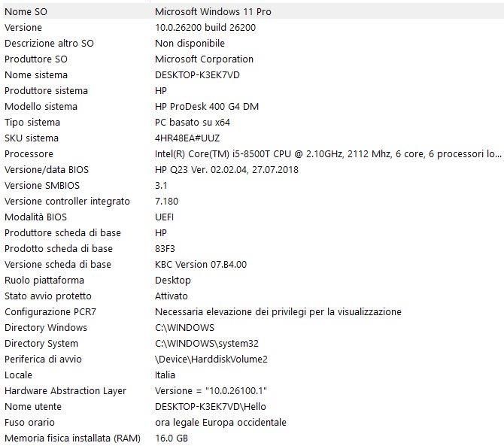Click the SMBIOS value '3.1'
The height and width of the screenshot is (446, 504).
pyautogui.click(x=161, y=185)
